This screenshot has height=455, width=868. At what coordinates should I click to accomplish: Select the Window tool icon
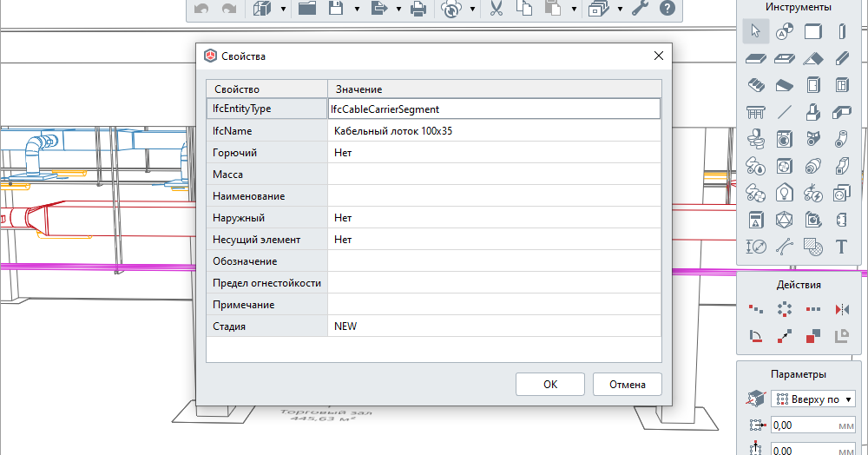click(842, 85)
